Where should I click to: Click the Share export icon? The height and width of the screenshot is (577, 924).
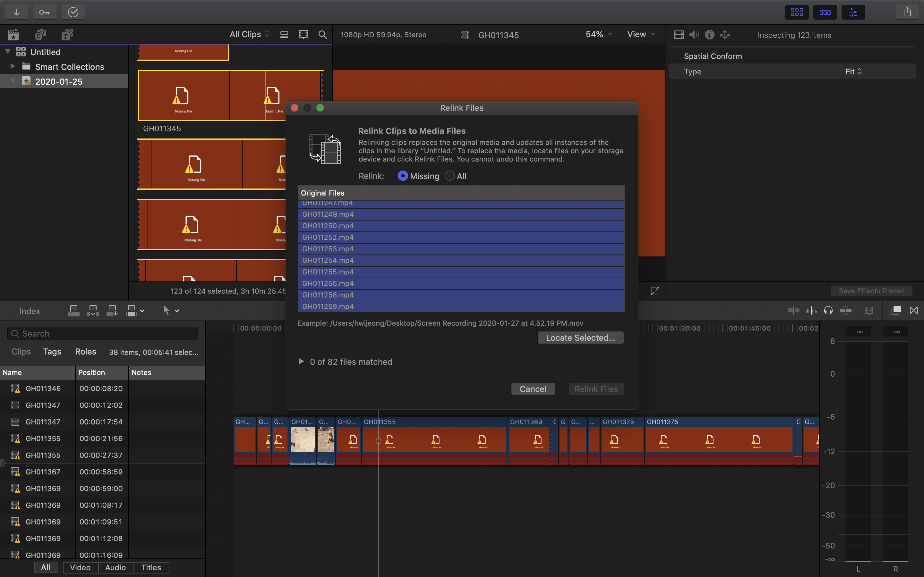(907, 12)
